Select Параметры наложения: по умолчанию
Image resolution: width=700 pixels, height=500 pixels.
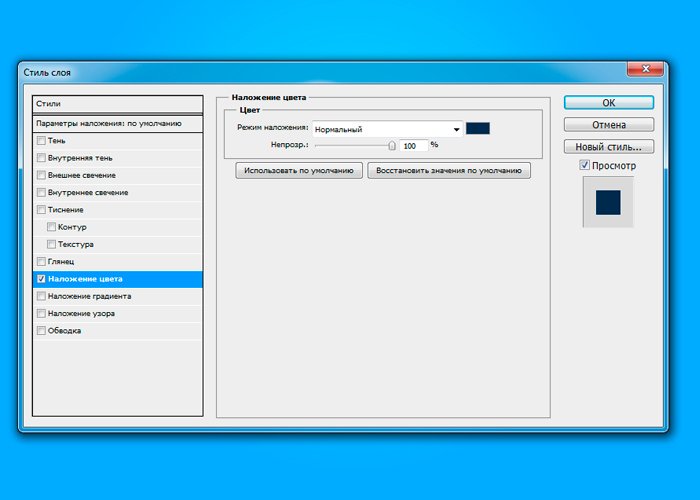pyautogui.click(x=117, y=124)
